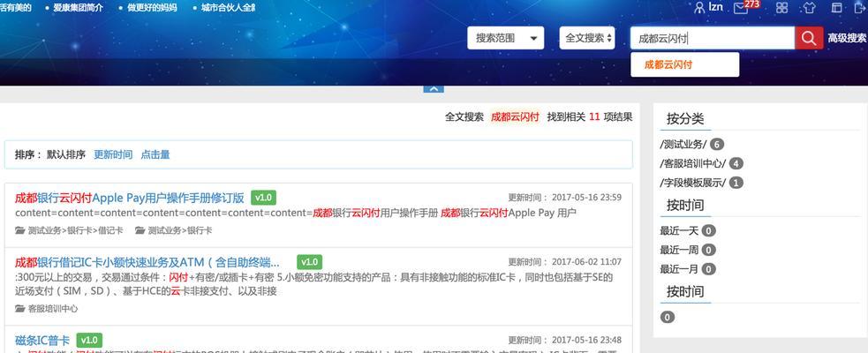
Task: Open the 客服培训中心 category path under second result
Action: [53, 309]
